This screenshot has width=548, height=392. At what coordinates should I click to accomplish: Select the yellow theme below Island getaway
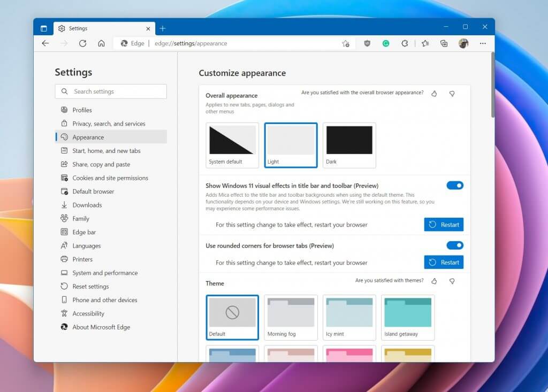(x=408, y=354)
